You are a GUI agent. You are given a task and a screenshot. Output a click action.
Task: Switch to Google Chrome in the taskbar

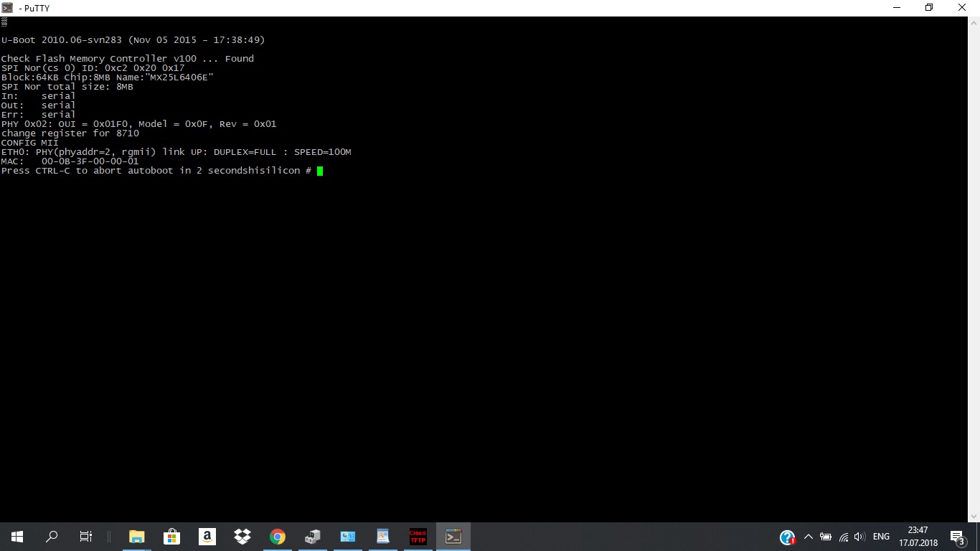point(277,537)
